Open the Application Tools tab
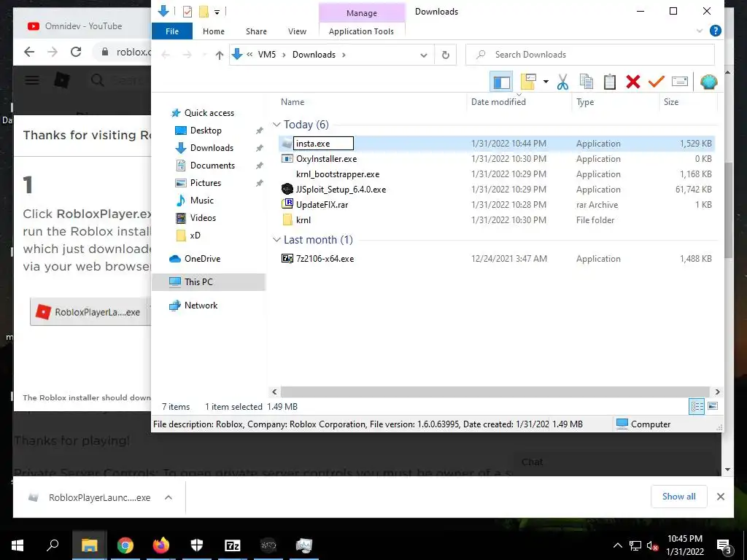Image resolution: width=747 pixels, height=560 pixels. click(361, 31)
